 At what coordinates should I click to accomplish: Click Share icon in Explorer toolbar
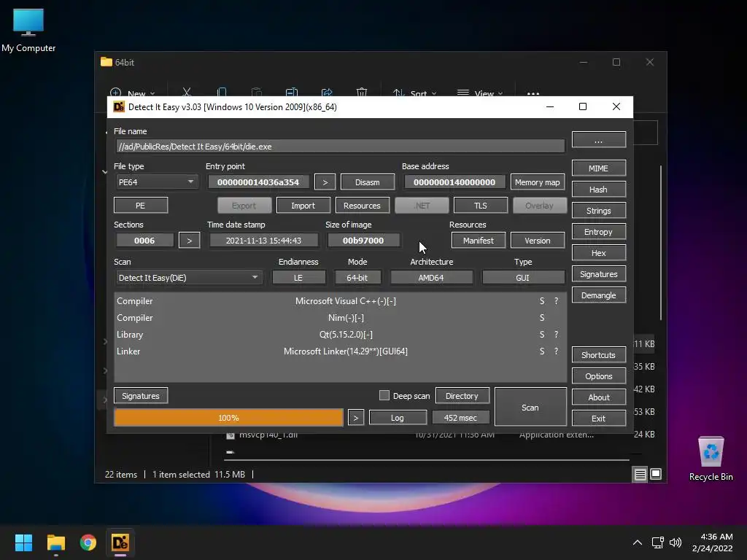coord(327,93)
